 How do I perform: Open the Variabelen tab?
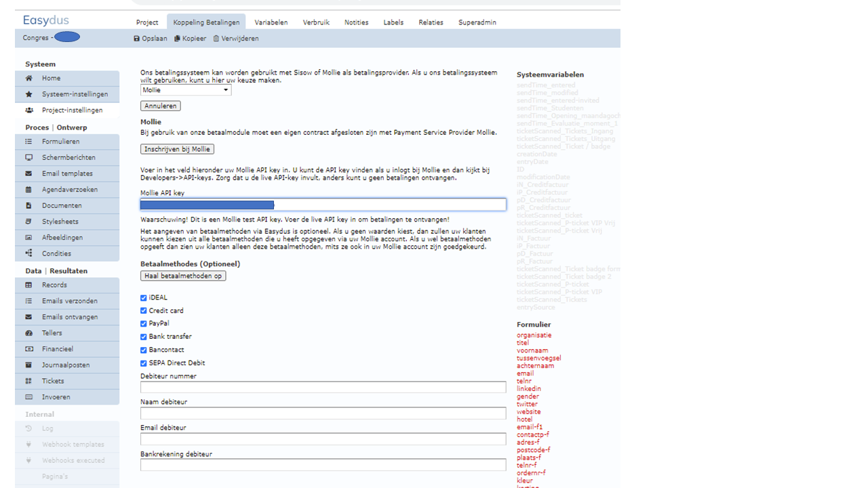(x=271, y=22)
